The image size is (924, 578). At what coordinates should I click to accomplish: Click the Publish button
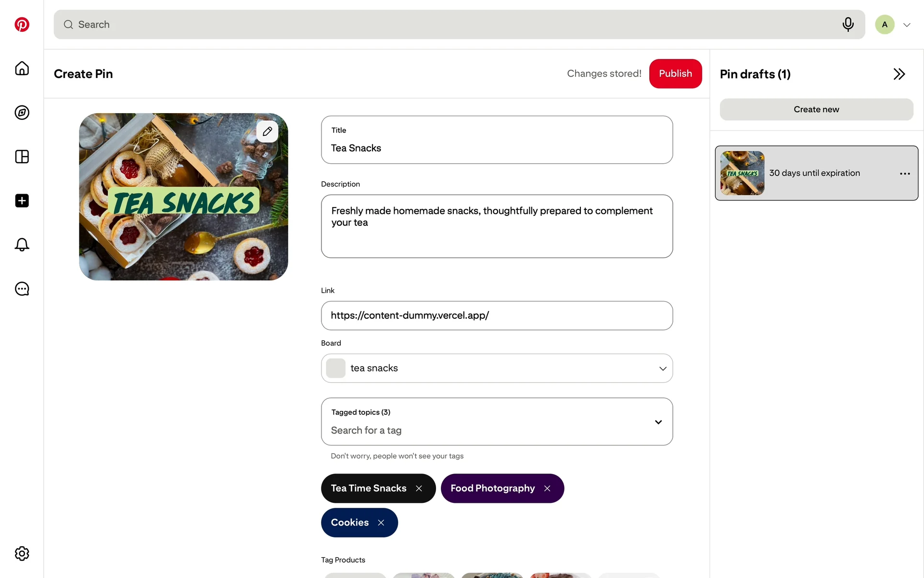(x=675, y=74)
